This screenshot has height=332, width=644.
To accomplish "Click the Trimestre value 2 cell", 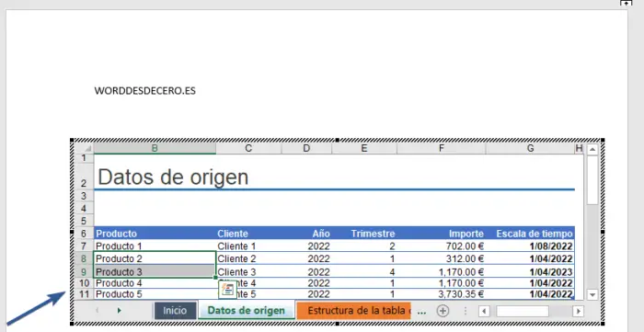I will click(x=364, y=246).
